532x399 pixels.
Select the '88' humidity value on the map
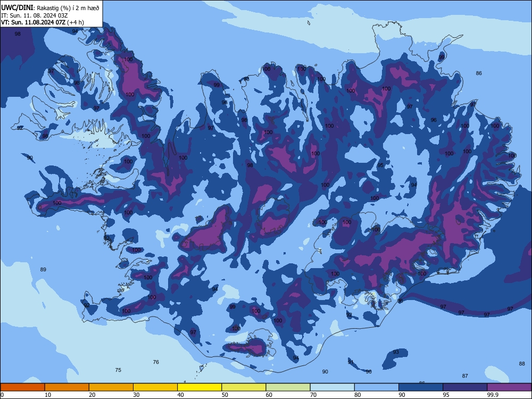pyautogui.click(x=522, y=364)
